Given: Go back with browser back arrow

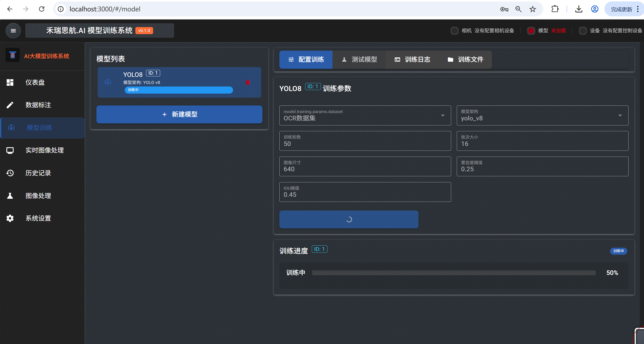Looking at the screenshot, I should 10,9.
